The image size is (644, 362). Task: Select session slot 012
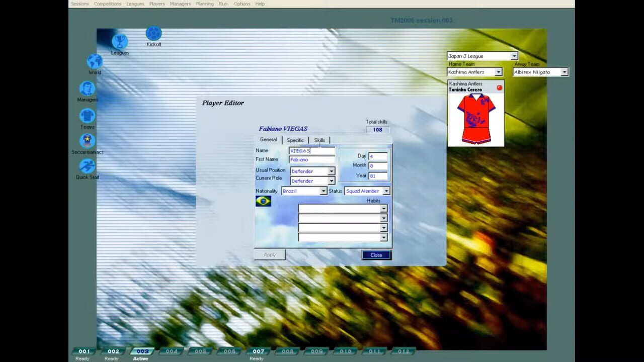404,351
